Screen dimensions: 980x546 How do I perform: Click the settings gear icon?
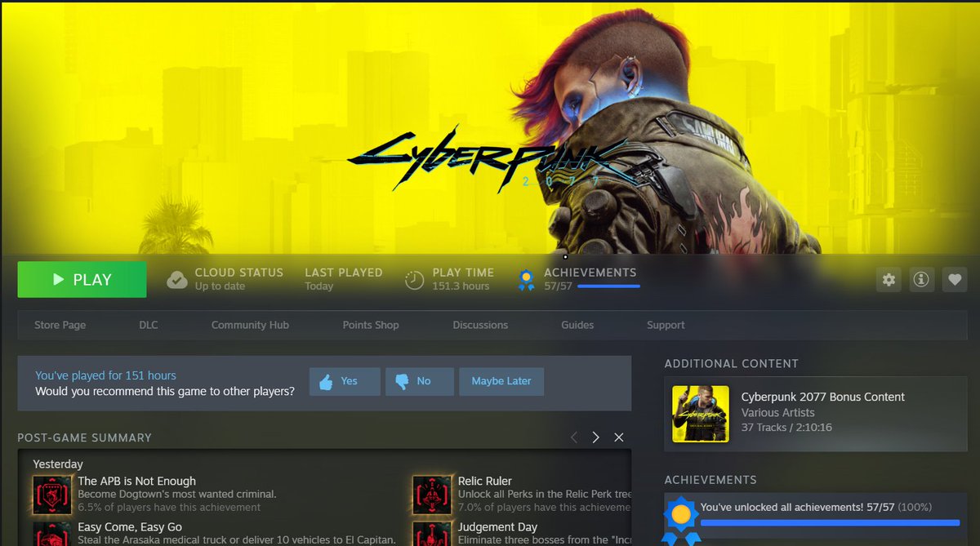click(889, 280)
